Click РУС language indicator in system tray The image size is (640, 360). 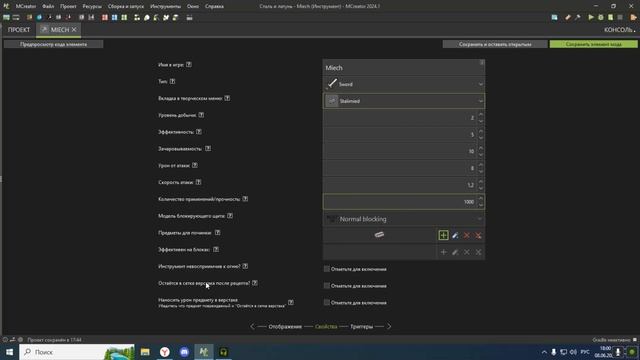click(x=585, y=352)
